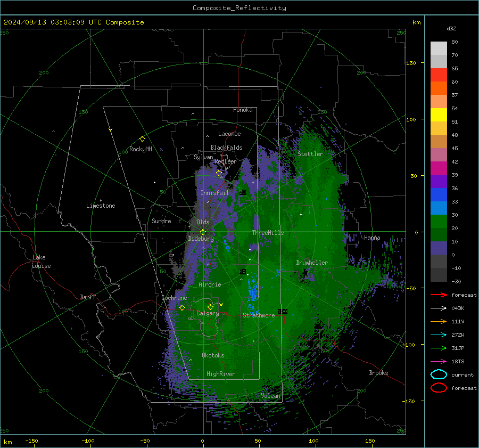The image size is (479, 448).
Task: Click the cyan 'current' ellipse icon
Action: [439, 374]
